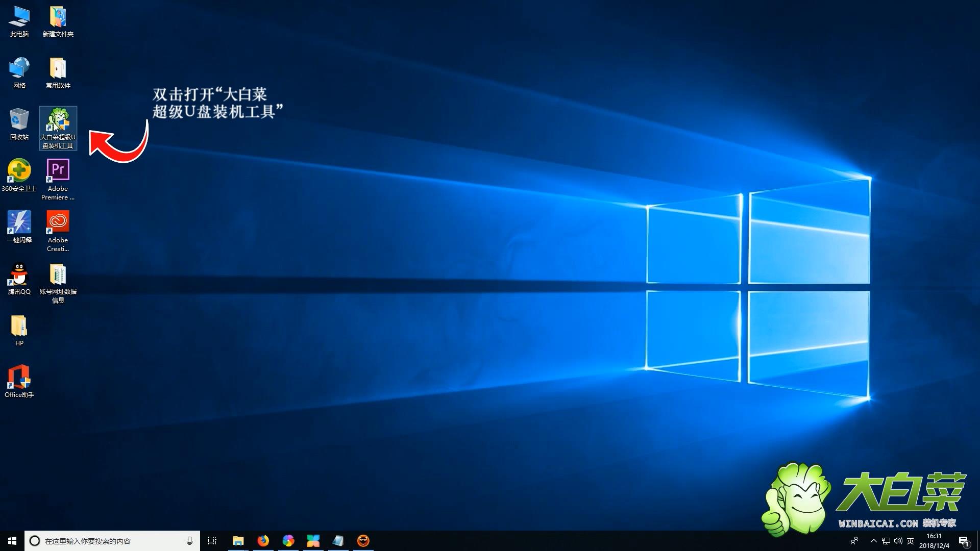Select the 此电脑 desktop icon
The width and height of the screenshot is (980, 551).
19,18
